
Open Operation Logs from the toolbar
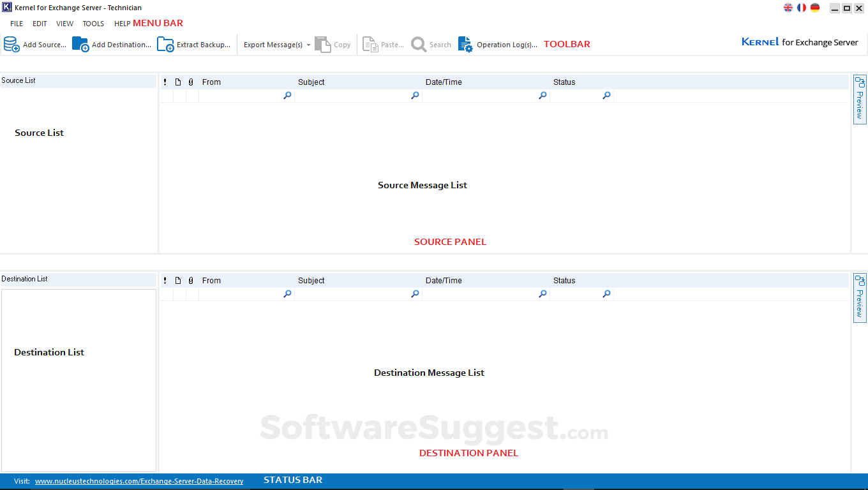(498, 45)
